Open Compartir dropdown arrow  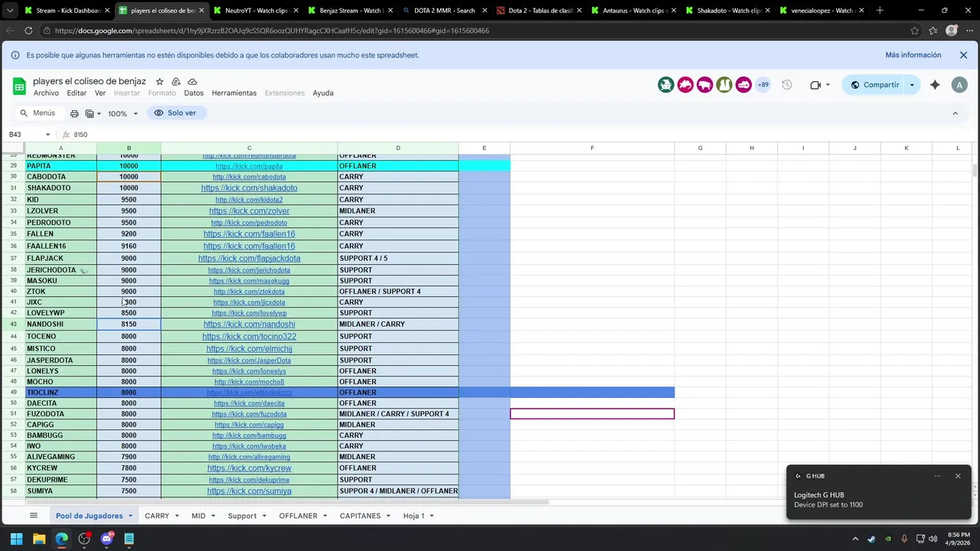[912, 85]
